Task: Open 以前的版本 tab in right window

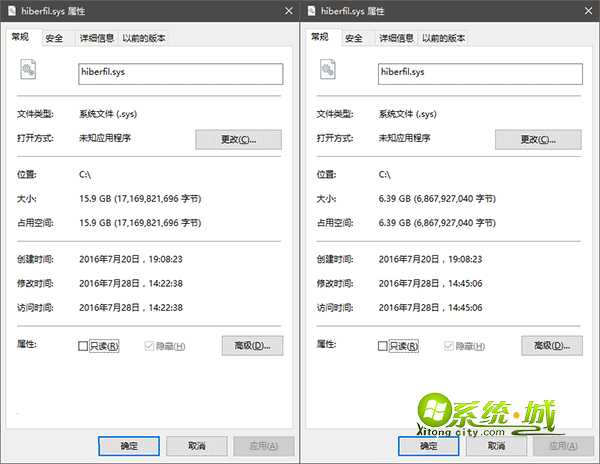Action: tap(443, 38)
